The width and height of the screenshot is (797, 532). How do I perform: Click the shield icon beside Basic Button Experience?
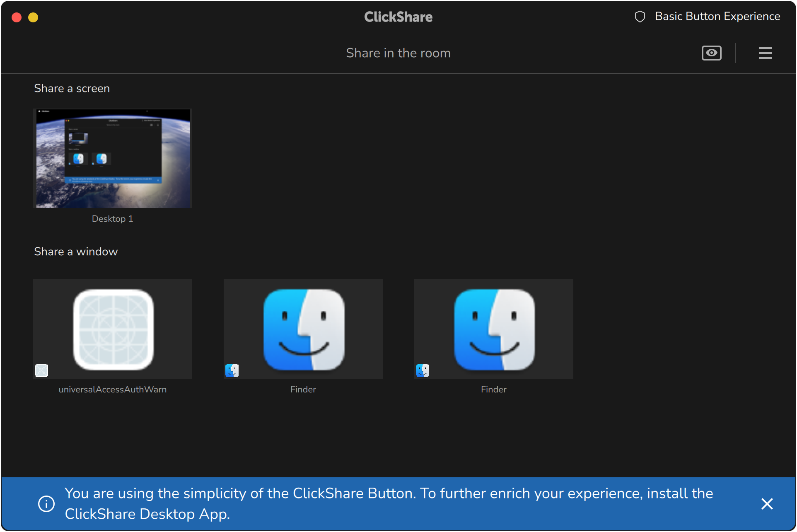click(x=640, y=17)
